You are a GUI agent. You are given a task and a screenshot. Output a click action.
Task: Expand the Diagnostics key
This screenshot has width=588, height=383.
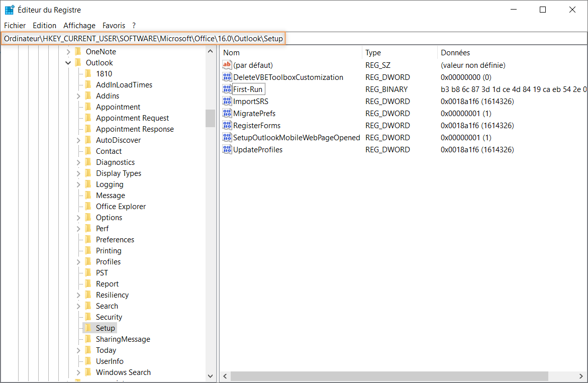coord(78,162)
